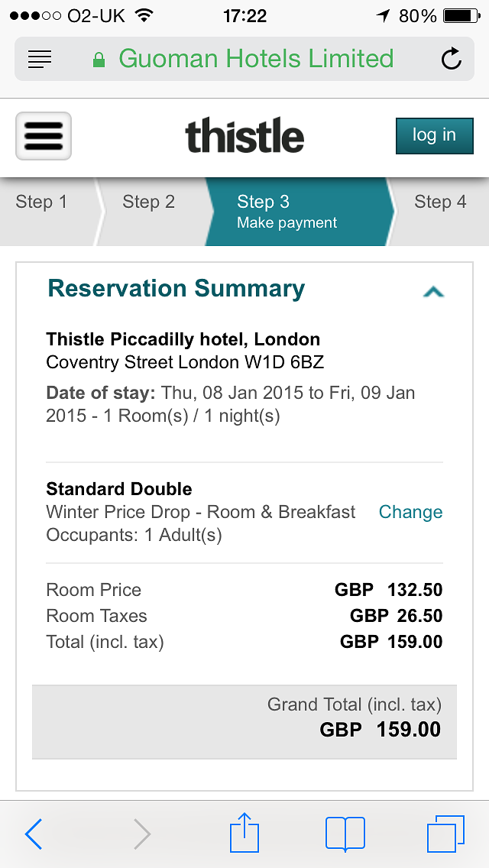Image resolution: width=489 pixels, height=868 pixels.
Task: Open the bookmarks book icon
Action: pyautogui.click(x=345, y=833)
